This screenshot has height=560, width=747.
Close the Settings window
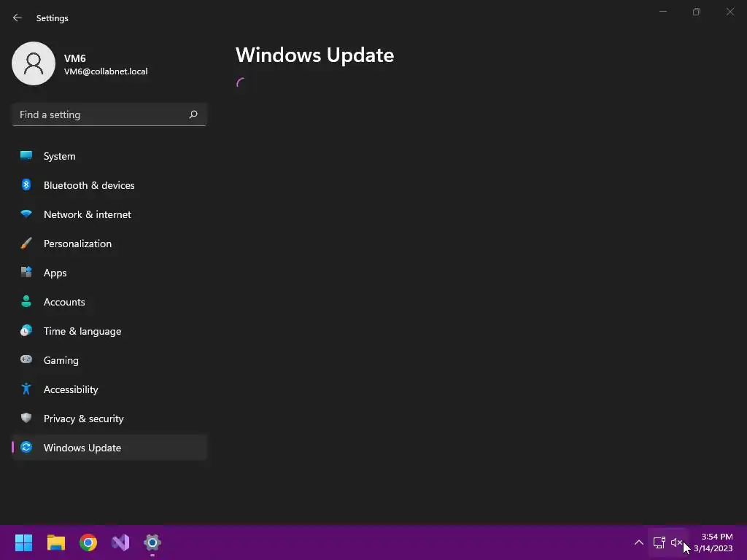[x=729, y=12]
